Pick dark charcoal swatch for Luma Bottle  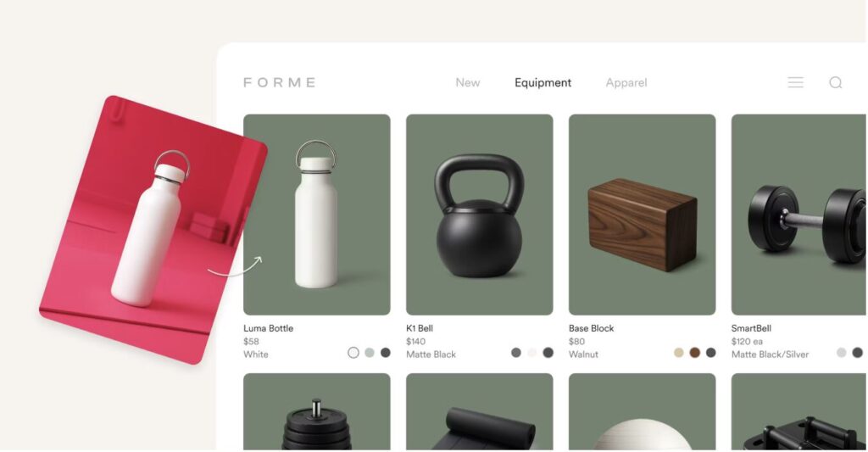click(x=386, y=352)
